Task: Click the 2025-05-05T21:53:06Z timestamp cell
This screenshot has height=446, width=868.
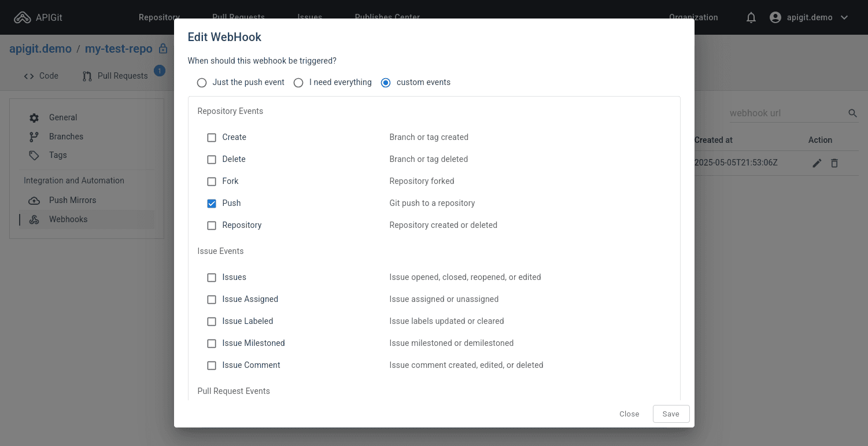Action: 736,163
